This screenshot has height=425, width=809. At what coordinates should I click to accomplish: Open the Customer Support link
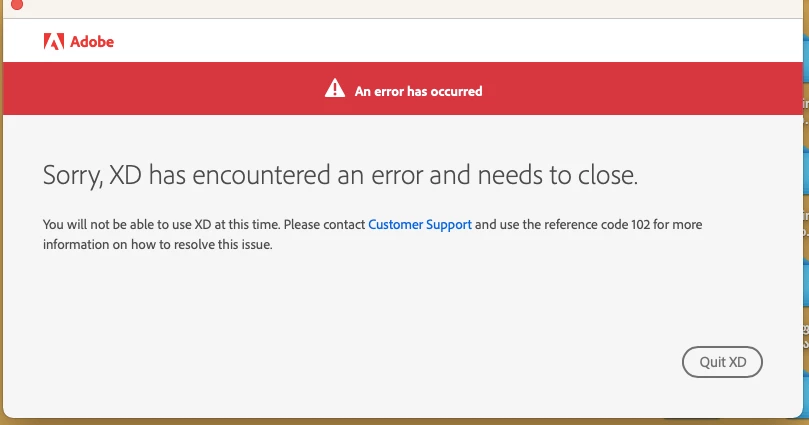click(419, 225)
